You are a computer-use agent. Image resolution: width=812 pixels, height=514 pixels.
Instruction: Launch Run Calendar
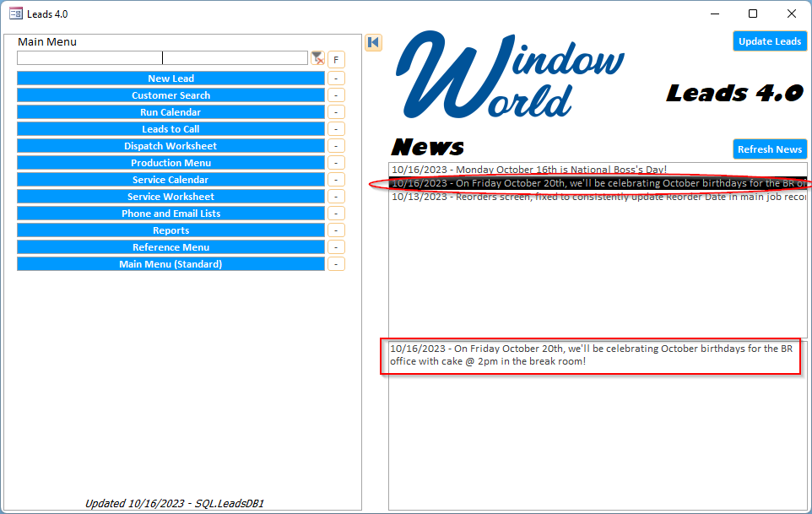point(171,112)
